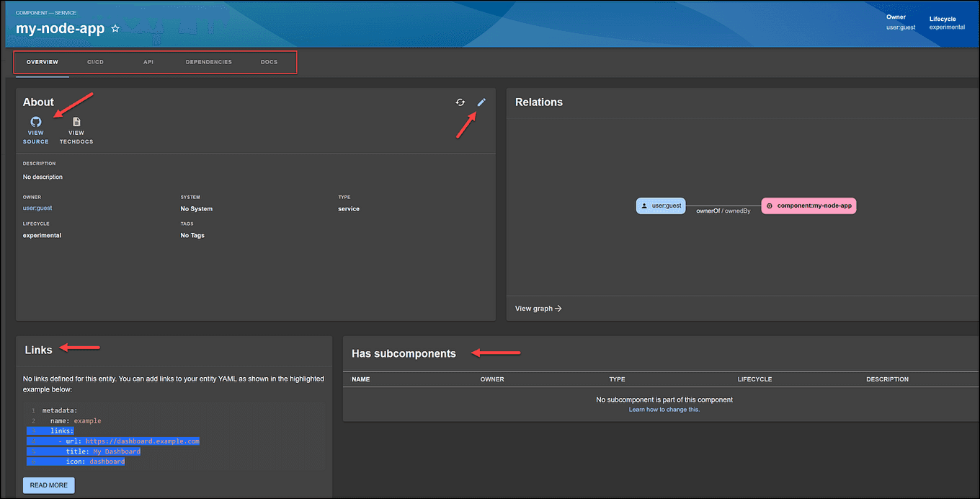Open the API tab
The image size is (980, 499).
148,62
